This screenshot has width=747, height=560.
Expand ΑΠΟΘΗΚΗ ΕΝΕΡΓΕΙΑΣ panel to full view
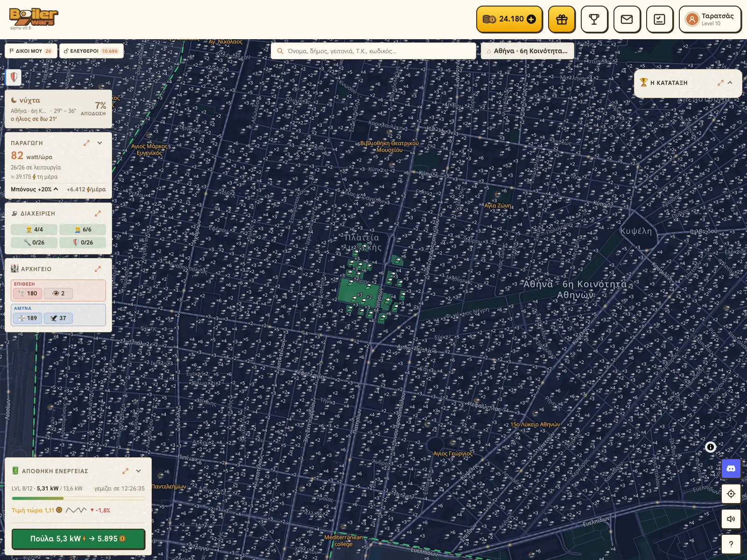tap(125, 471)
